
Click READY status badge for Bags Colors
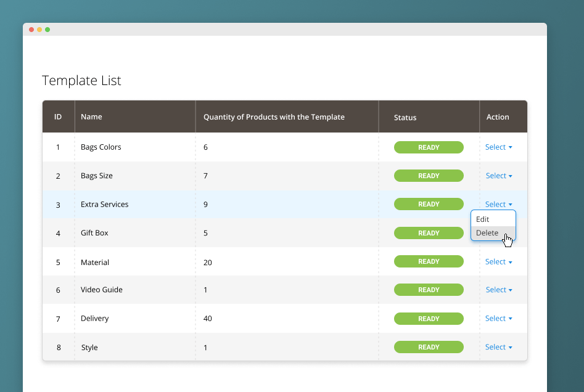(429, 147)
